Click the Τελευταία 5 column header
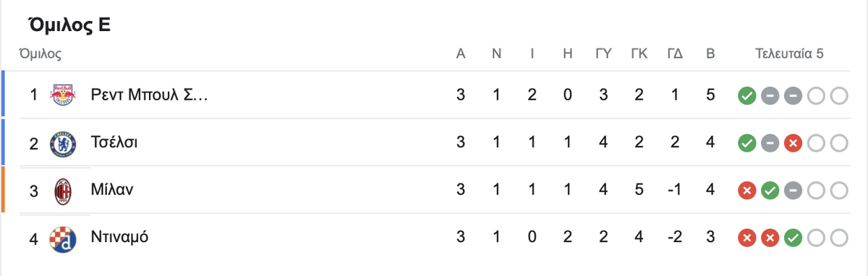The height and width of the screenshot is (276, 868). click(x=790, y=53)
